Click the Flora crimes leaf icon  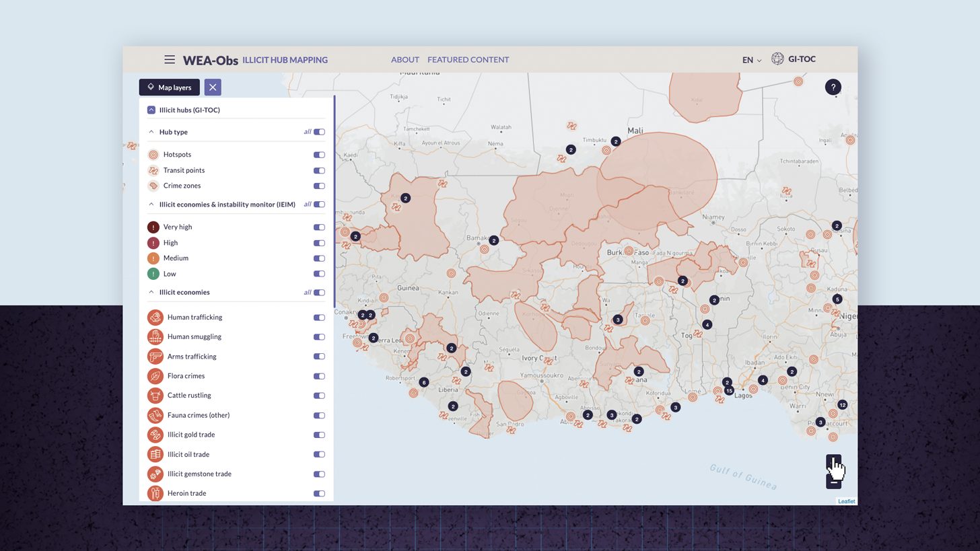[155, 376]
